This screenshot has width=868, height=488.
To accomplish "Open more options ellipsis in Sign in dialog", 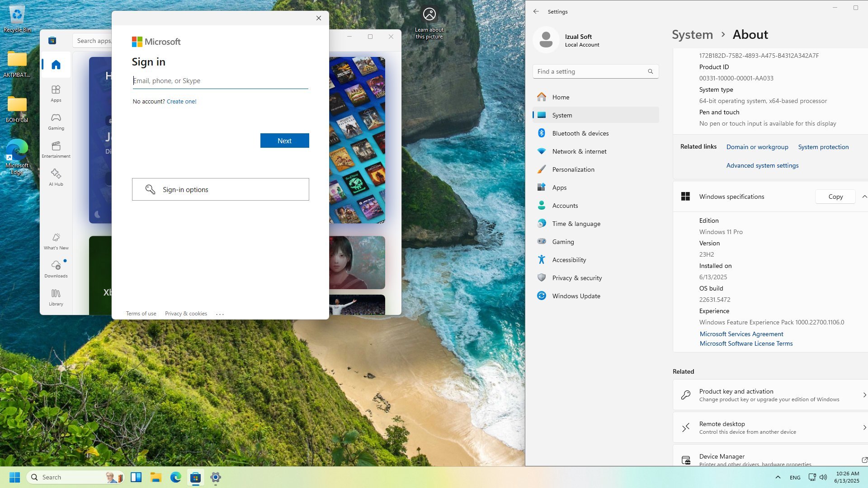I will [220, 314].
